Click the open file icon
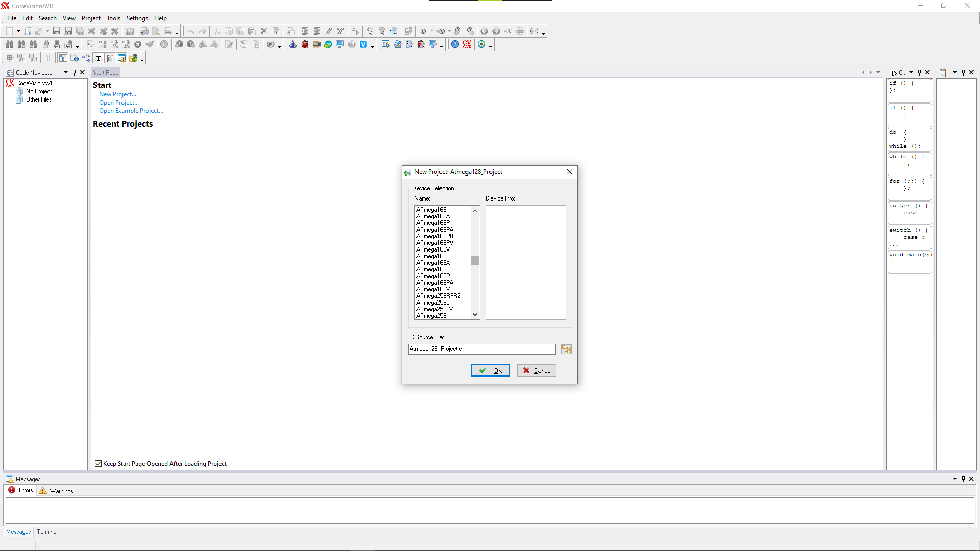 click(x=28, y=31)
